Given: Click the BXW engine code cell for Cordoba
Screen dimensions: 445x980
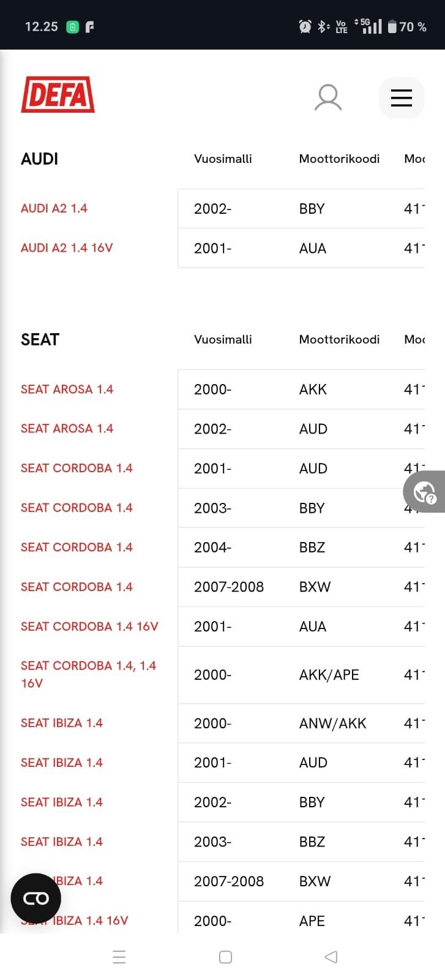Looking at the screenshot, I should 315,587.
